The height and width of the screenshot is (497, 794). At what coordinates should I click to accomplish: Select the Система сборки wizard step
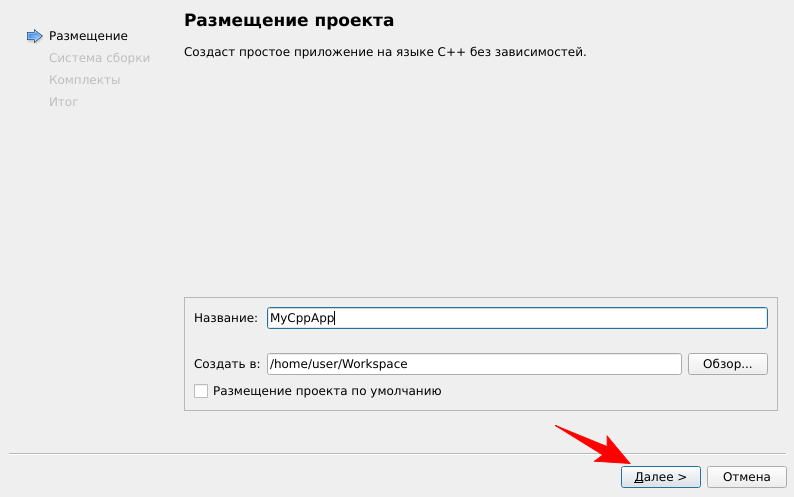coord(99,58)
